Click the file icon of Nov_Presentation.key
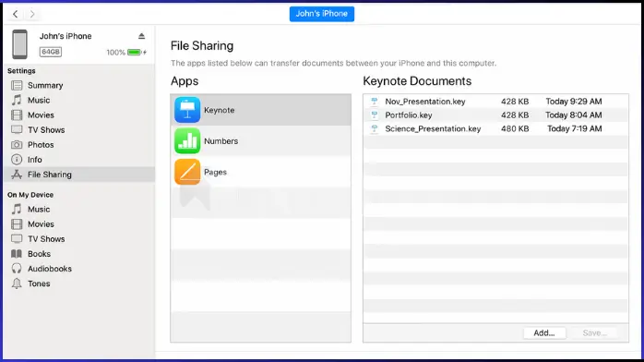The width and height of the screenshot is (644, 362). tap(375, 102)
